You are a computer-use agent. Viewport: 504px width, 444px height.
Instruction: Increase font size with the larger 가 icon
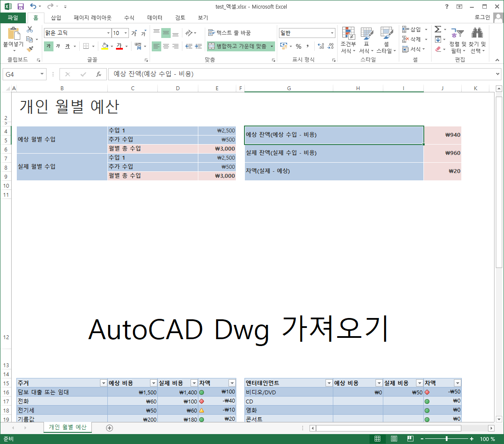(135, 33)
